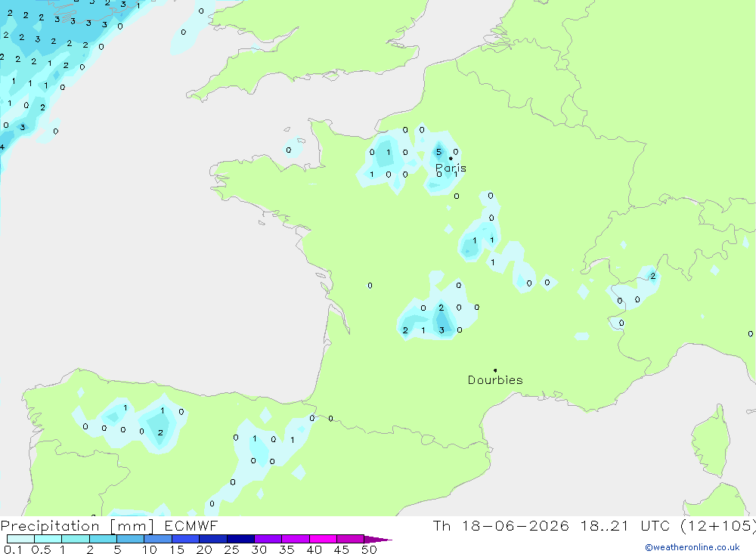The width and height of the screenshot is (756, 554).
Task: Click the Dourbies location marker dot
Action: point(495,370)
